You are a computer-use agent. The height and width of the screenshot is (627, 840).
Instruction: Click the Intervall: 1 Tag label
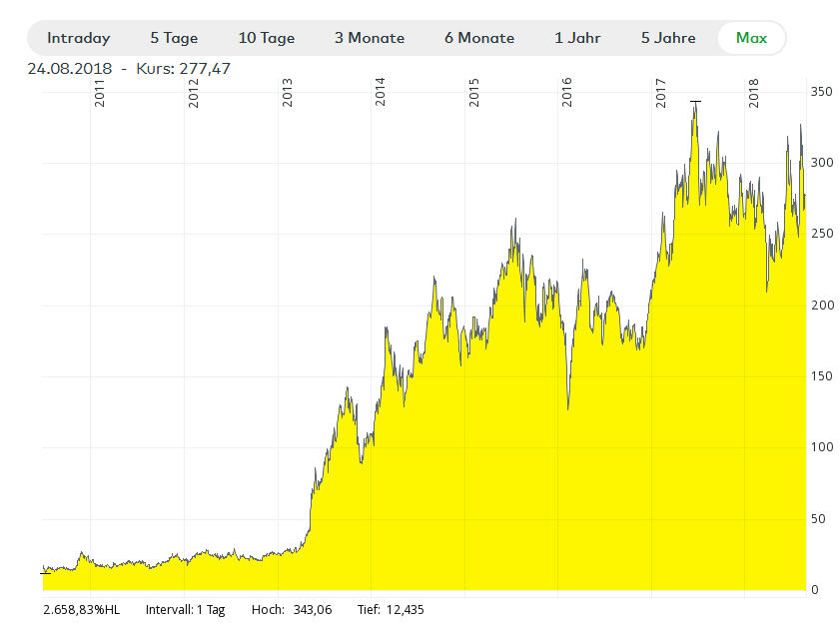tap(186, 610)
